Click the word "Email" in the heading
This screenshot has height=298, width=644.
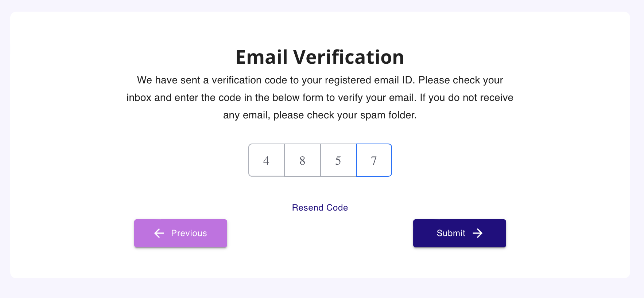coord(262,57)
